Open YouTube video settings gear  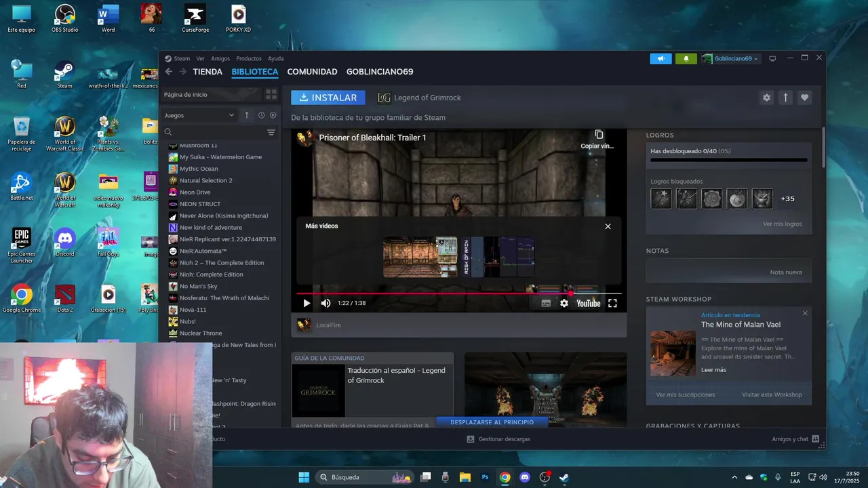564,303
